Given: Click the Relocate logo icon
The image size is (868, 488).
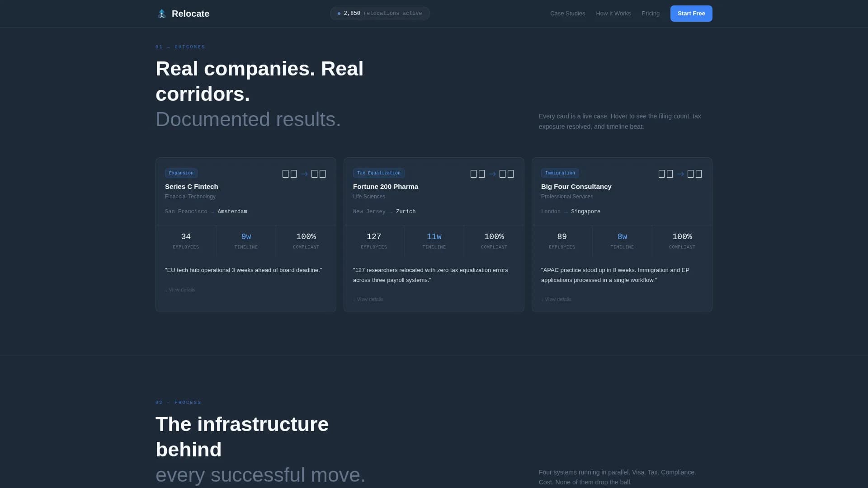Looking at the screenshot, I should [162, 14].
